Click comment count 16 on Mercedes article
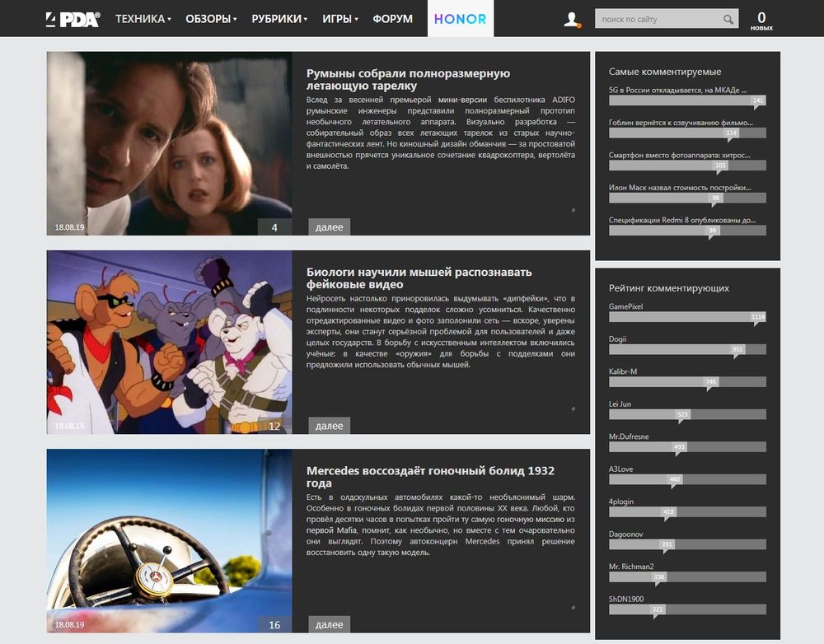The width and height of the screenshot is (824, 644). click(x=274, y=624)
